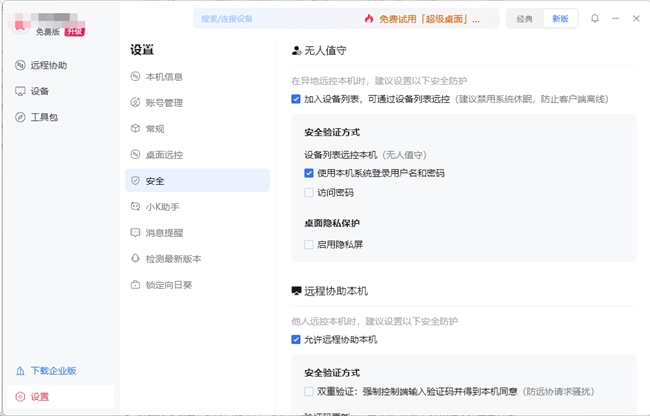Click the 搜索/连接设备 search field
Viewport: 650px width, 416px height.
[270, 18]
